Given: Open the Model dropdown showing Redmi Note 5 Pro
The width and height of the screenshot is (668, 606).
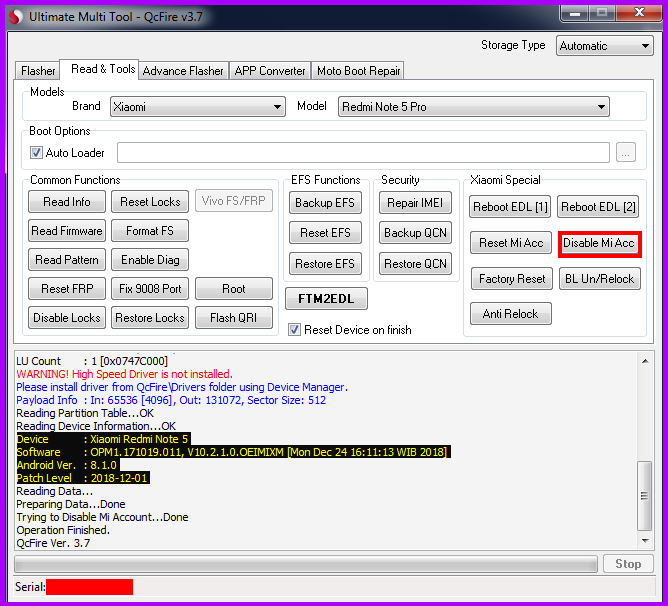Looking at the screenshot, I should click(x=474, y=107).
